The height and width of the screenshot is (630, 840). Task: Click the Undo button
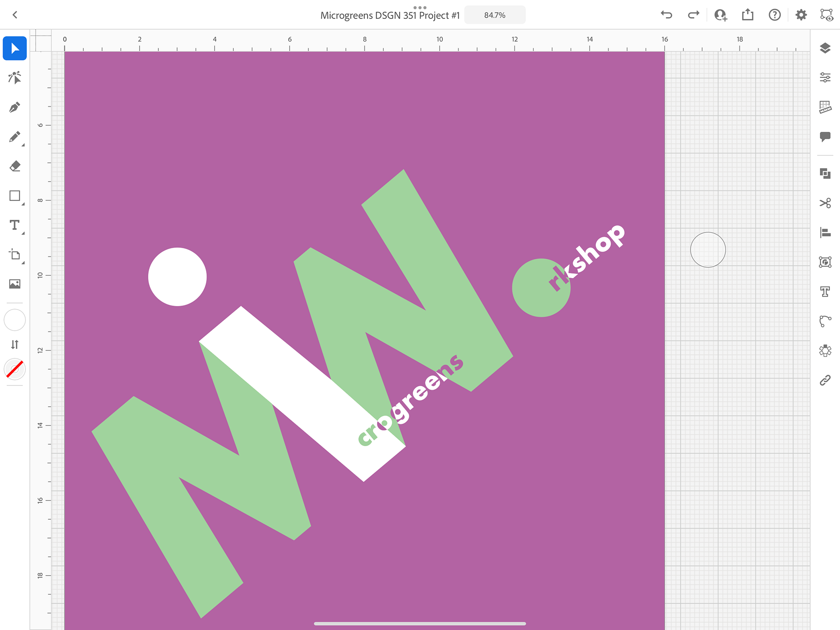coord(666,15)
